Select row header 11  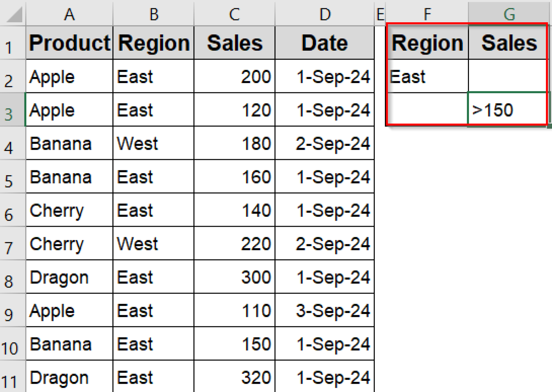[12, 377]
